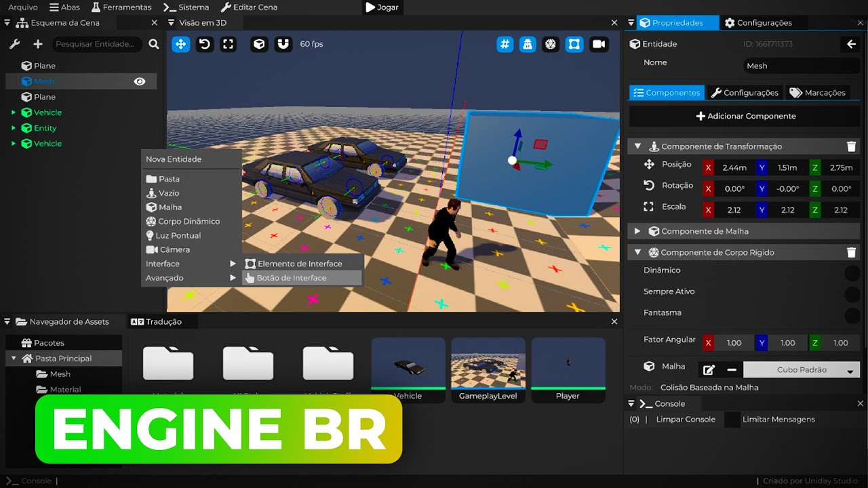Delete the Transformation component with trash icon
The height and width of the screenshot is (488, 868).
point(851,146)
